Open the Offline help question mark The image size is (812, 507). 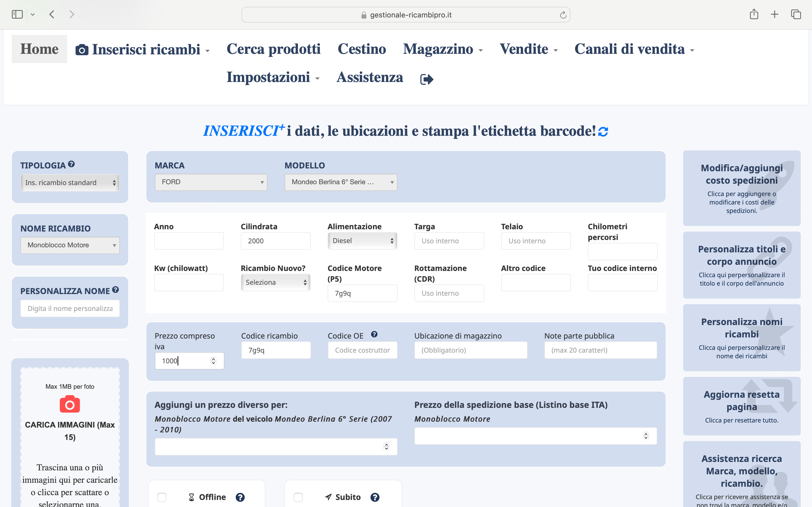240,497
